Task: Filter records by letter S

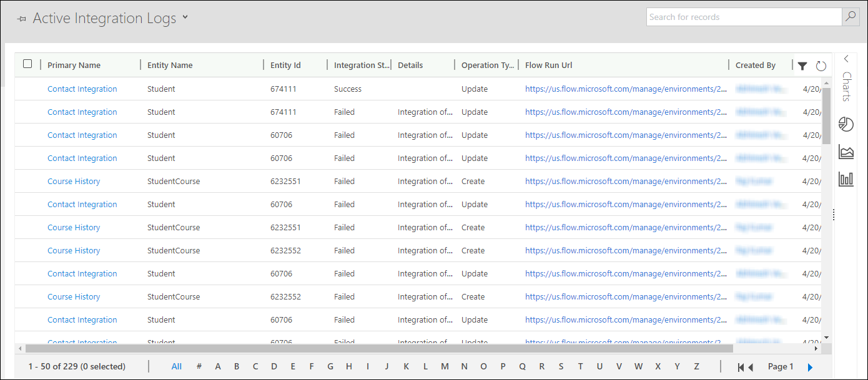Action: point(561,366)
